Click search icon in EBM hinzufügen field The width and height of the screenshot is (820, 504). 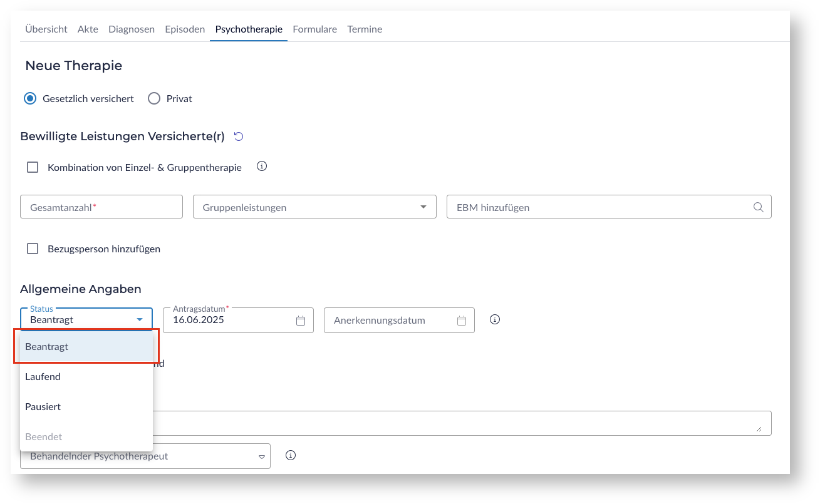point(758,207)
